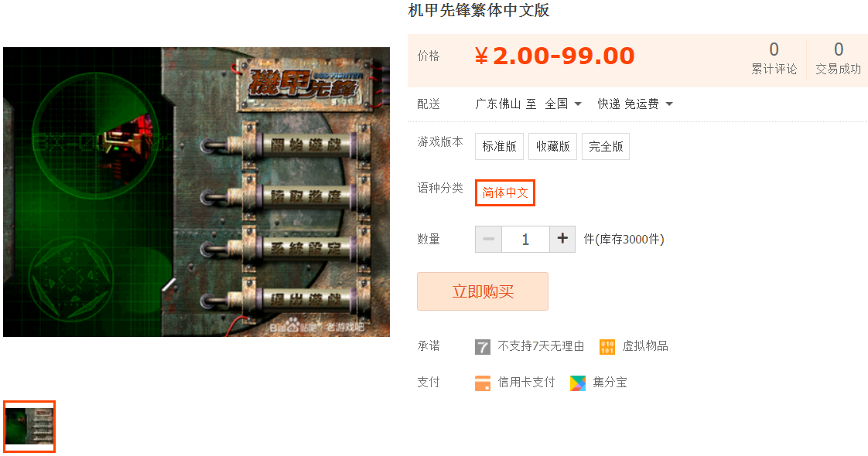Click the main product game image
This screenshot has height=456, width=868.
(196, 192)
